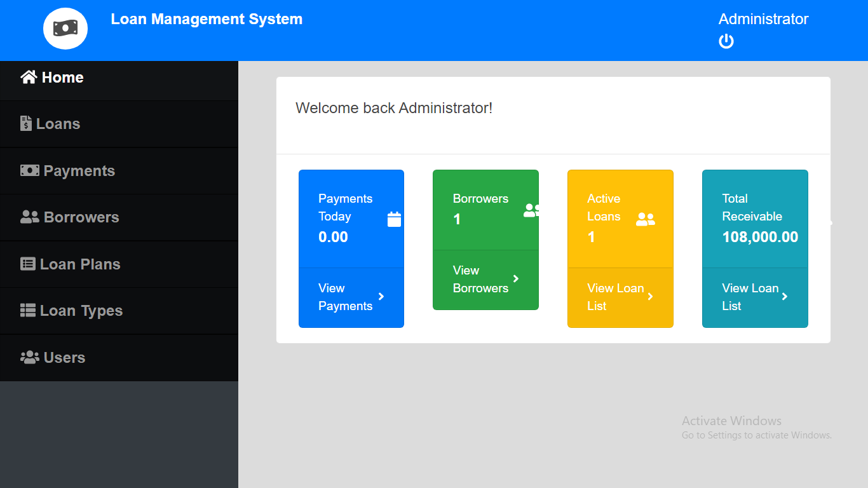Expand View Payments with its chevron arrow
Screen dimensions: 868x488
click(381, 297)
